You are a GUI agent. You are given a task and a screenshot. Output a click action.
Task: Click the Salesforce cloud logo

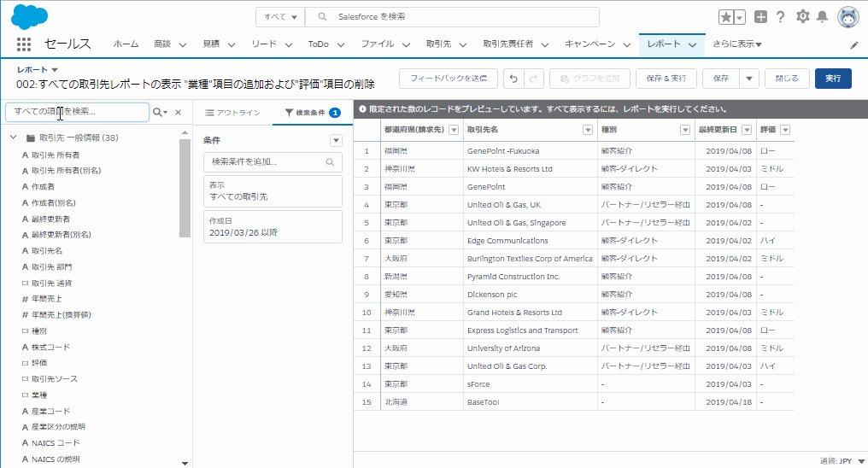29,16
